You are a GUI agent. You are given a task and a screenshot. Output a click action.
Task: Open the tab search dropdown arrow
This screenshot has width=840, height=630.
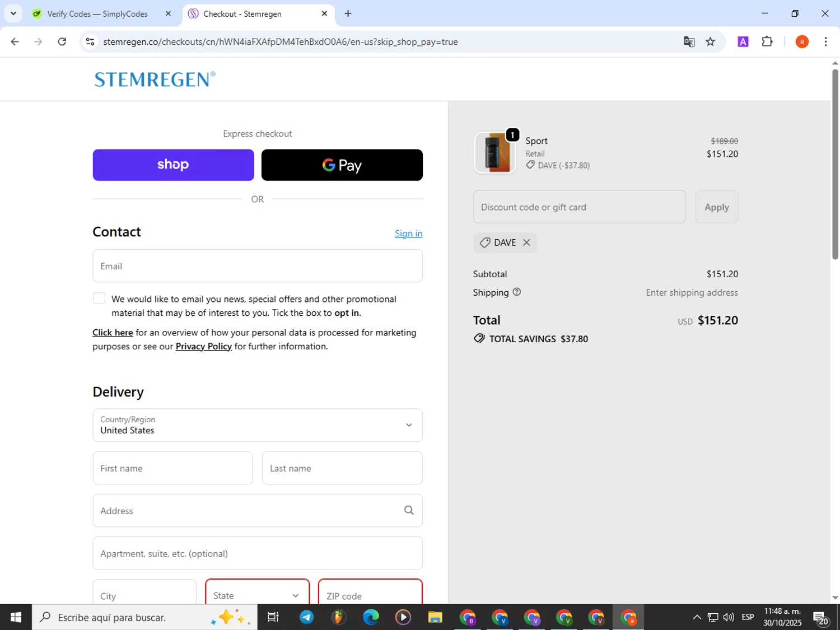click(x=13, y=13)
